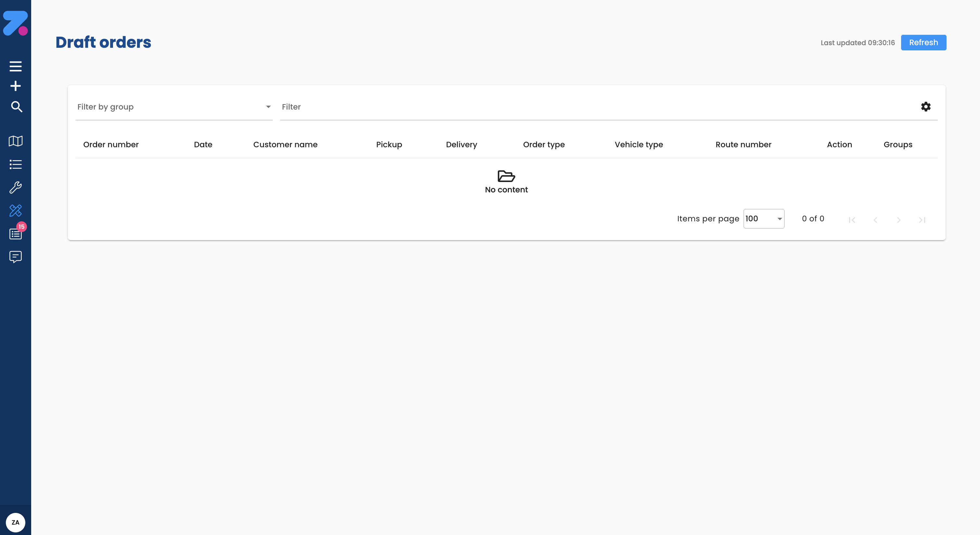The width and height of the screenshot is (980, 535).
Task: Open the tasks panel showing 15 notifications
Action: [x=16, y=234]
